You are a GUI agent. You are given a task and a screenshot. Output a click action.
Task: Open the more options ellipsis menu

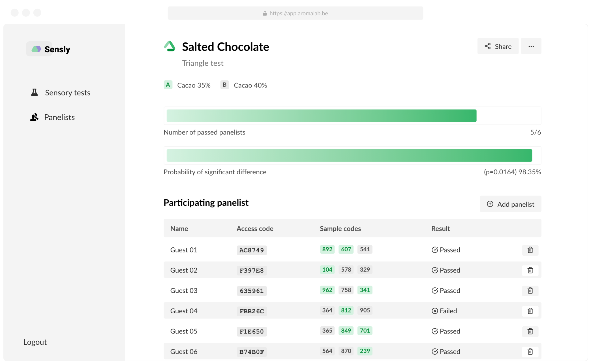(531, 46)
